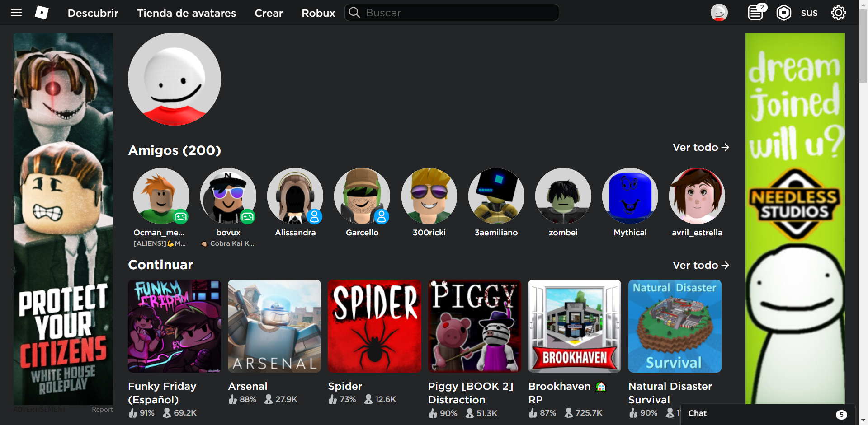The image size is (868, 425).
Task: Go to Tienda de avatares
Action: (x=187, y=13)
